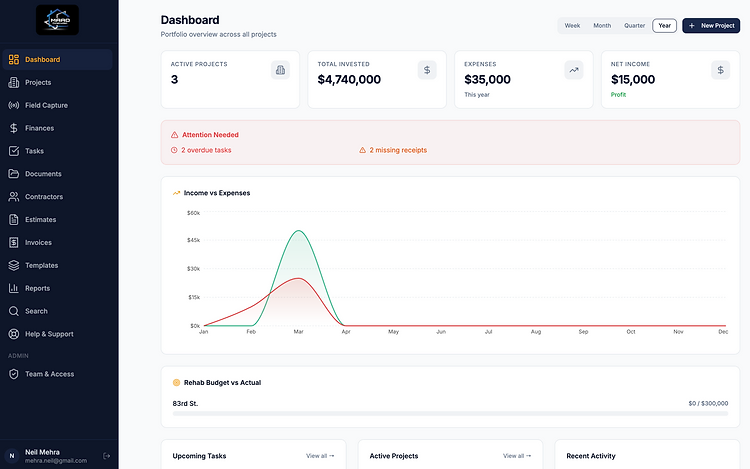Image resolution: width=750 pixels, height=469 pixels.
Task: Click the Recent Activity heading
Action: tap(591, 456)
